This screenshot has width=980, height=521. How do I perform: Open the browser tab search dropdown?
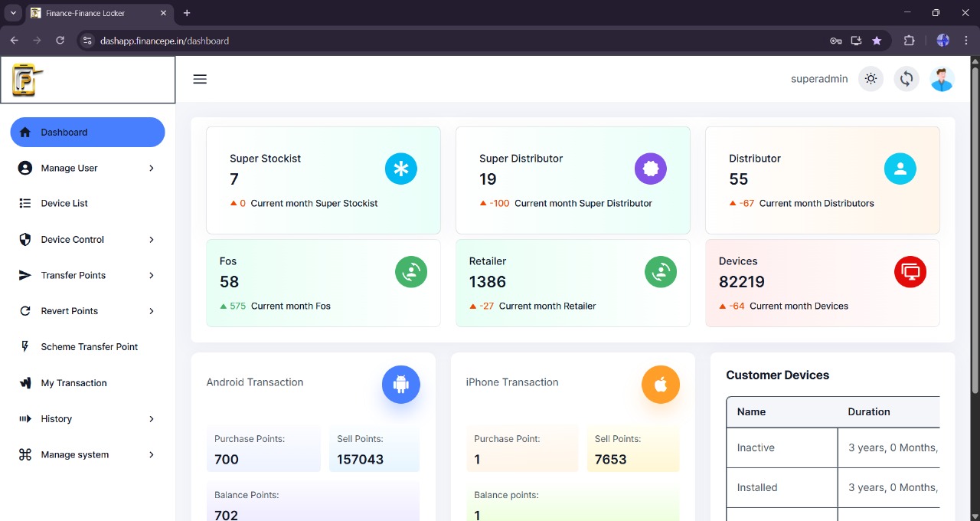tap(13, 13)
